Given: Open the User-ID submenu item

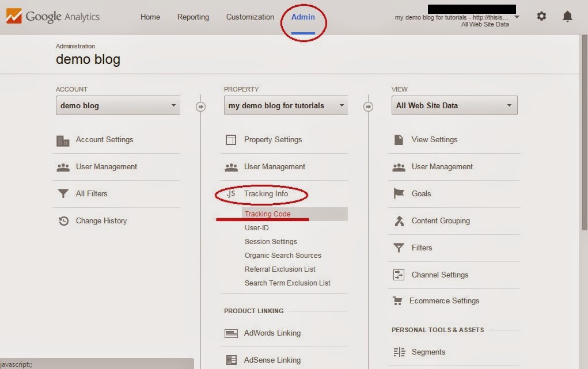Looking at the screenshot, I should click(257, 227).
